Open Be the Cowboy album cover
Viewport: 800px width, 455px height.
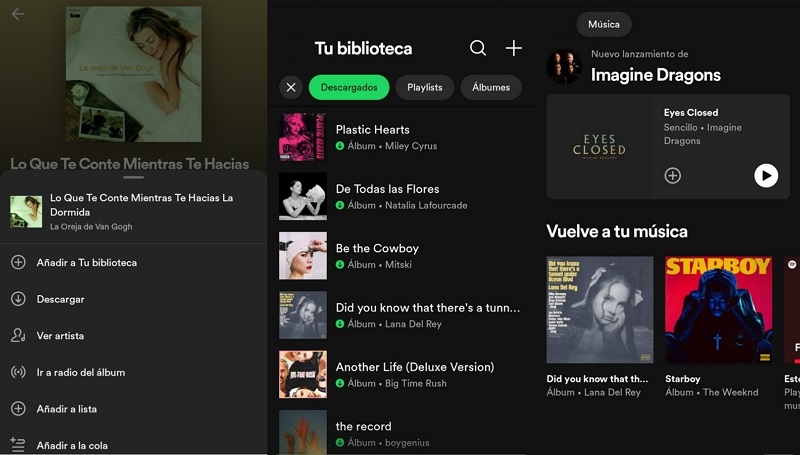tap(303, 256)
